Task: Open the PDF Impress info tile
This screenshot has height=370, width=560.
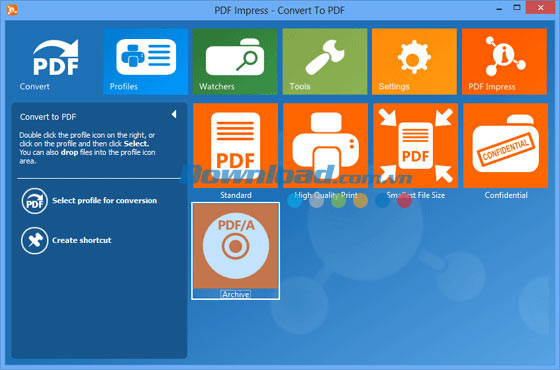Action: pos(504,62)
